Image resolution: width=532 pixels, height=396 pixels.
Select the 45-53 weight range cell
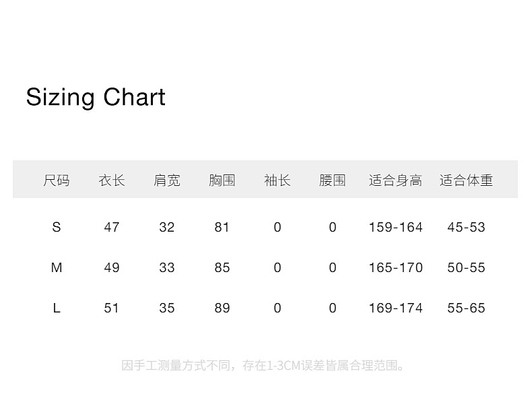(466, 227)
